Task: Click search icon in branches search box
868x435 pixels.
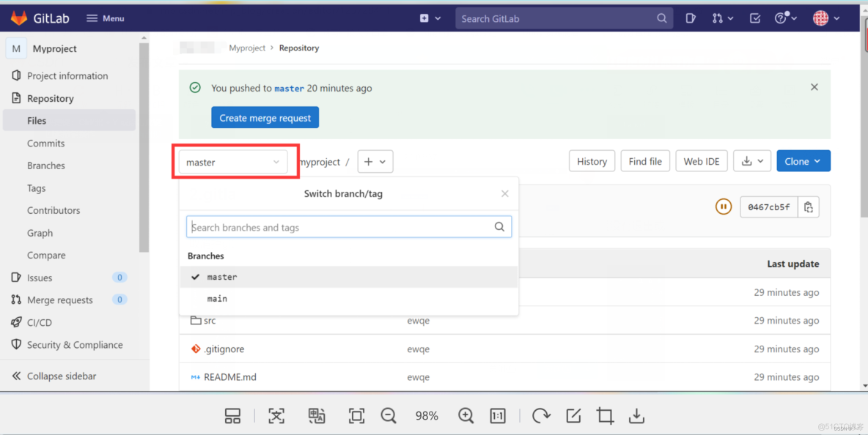Action: click(499, 227)
